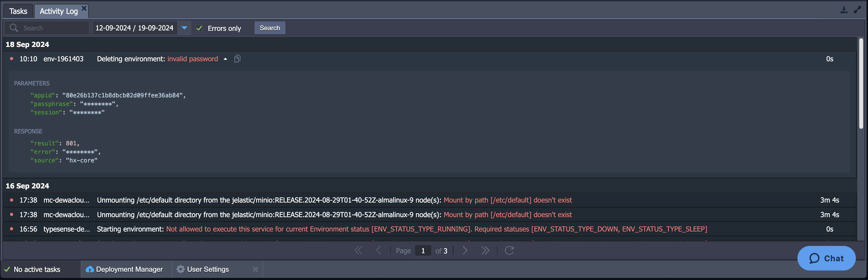Click Search button to run query
868x280 pixels.
(x=270, y=28)
